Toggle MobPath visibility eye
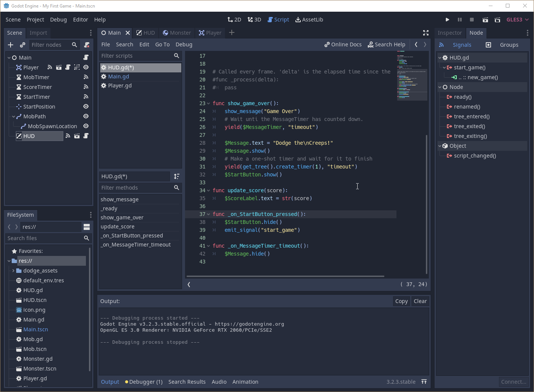This screenshot has width=534, height=392. [86, 116]
